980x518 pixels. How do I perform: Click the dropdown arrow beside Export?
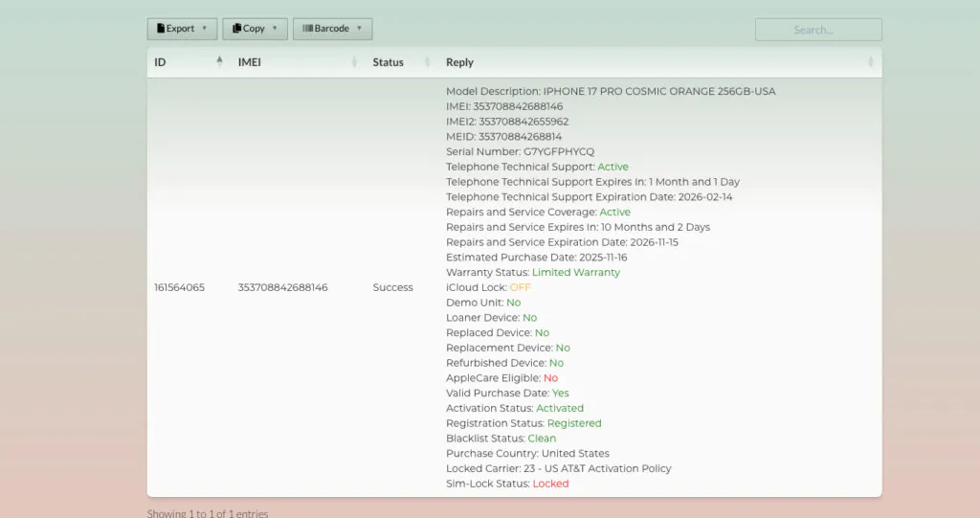(x=205, y=28)
